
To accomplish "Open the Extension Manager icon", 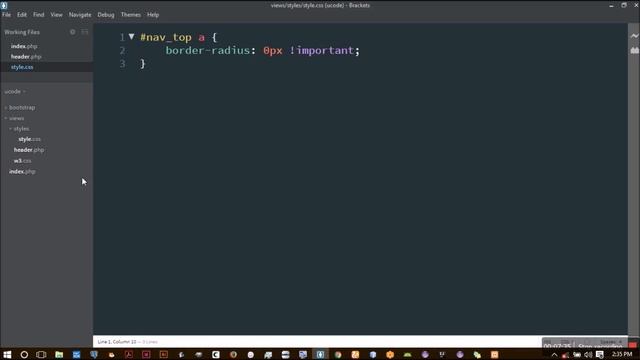I will tap(634, 50).
